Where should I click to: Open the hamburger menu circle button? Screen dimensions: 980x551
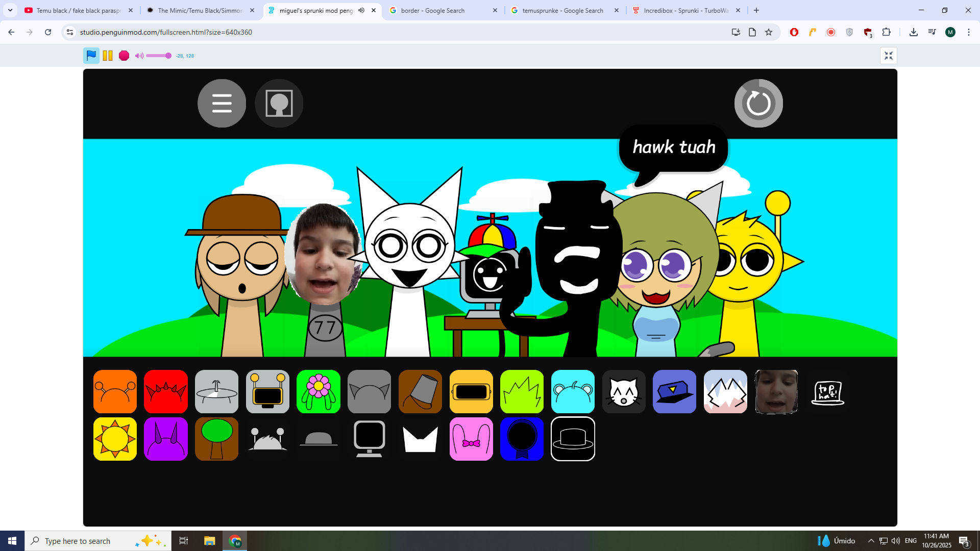point(222,103)
